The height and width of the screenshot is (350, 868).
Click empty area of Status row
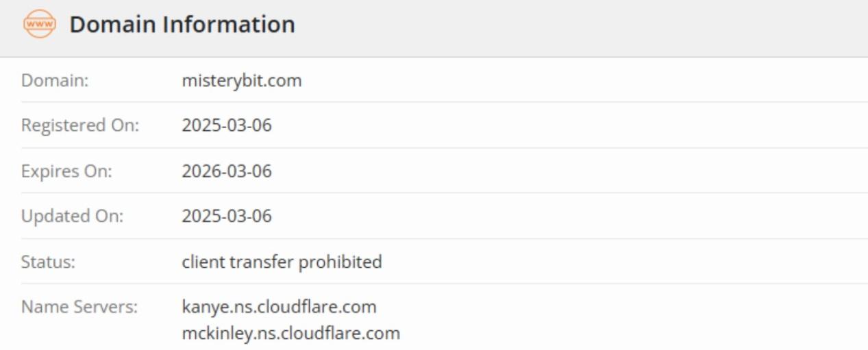click(617, 262)
